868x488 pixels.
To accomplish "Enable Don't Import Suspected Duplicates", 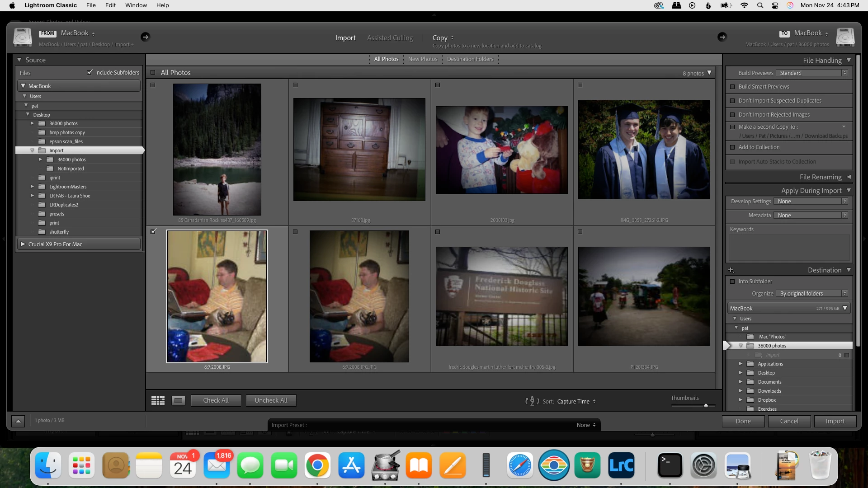I will tap(732, 101).
